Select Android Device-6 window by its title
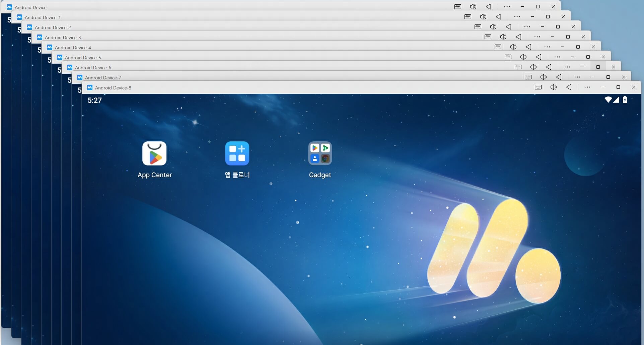Image resolution: width=644 pixels, height=345 pixels. click(93, 68)
